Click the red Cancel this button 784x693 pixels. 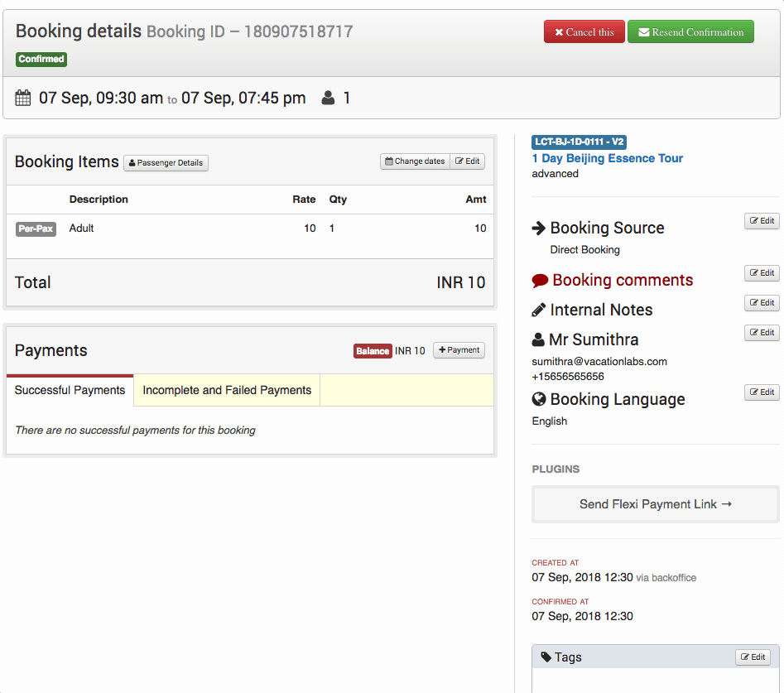pos(584,32)
